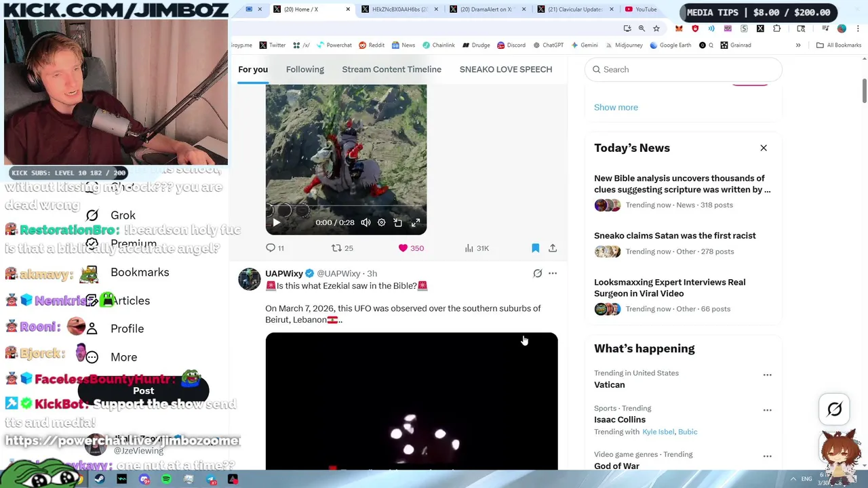Open the Kyle Isbel trending link
Screen dimensions: 868x488
(x=658, y=432)
